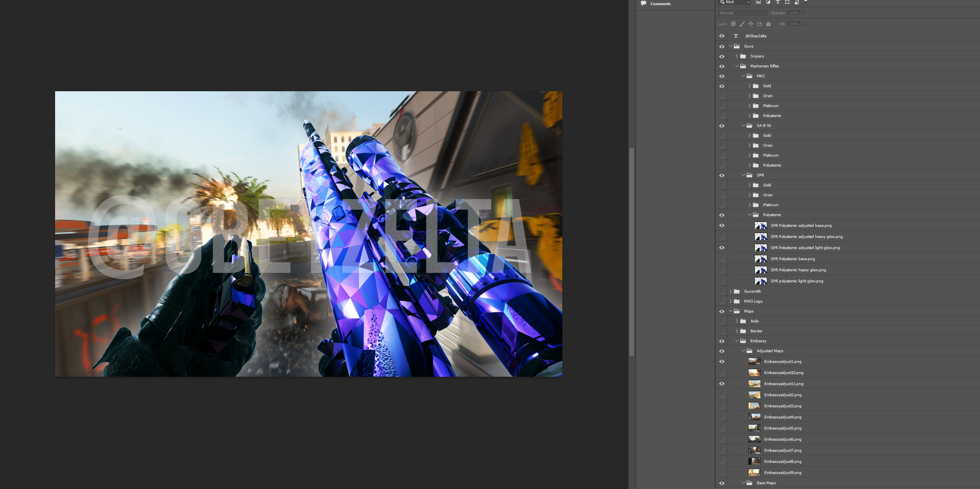Enable Lock transparent pixels
The width and height of the screenshot is (980, 489).
733,24
